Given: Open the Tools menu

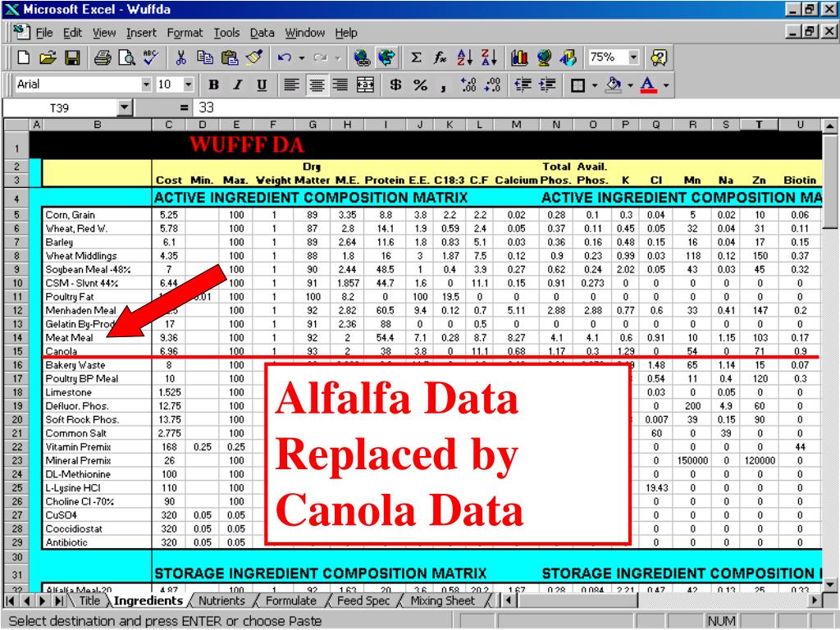Looking at the screenshot, I should [226, 33].
